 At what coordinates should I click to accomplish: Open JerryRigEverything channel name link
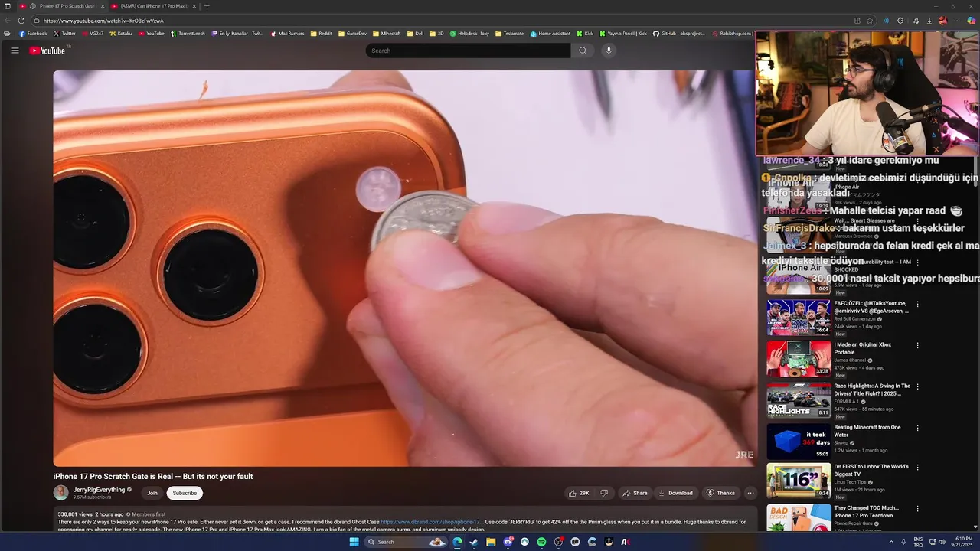pyautogui.click(x=99, y=490)
